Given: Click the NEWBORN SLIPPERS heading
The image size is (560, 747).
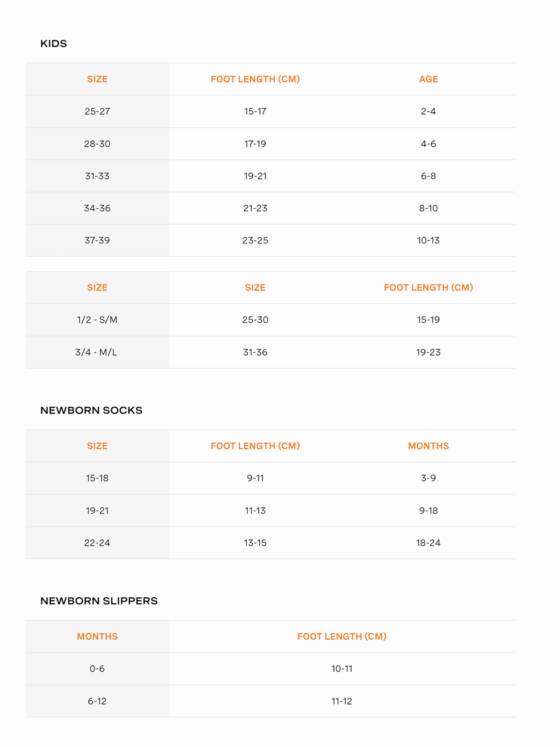Looking at the screenshot, I should 99,601.
